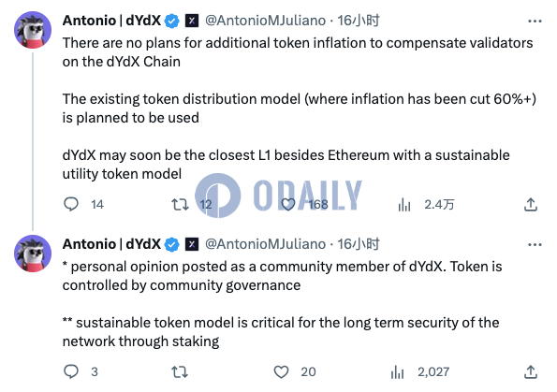Click the 16小时 timestamp on first tweet
Image resolution: width=557 pixels, height=392 pixels.
tap(358, 21)
